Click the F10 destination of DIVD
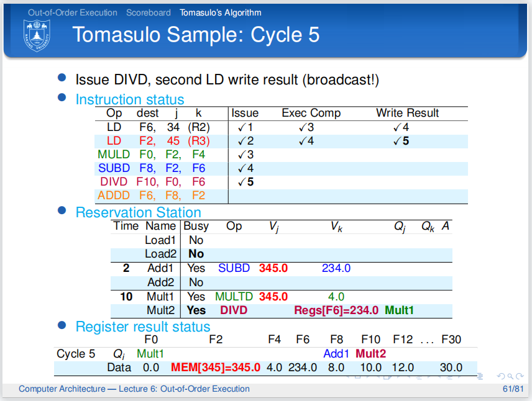This screenshot has width=532, height=401. (x=147, y=182)
